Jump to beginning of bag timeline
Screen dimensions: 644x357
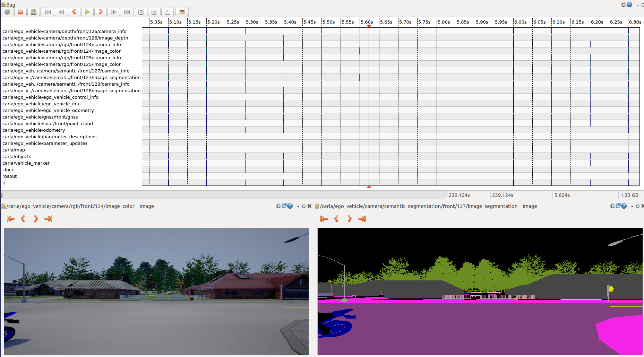click(48, 12)
